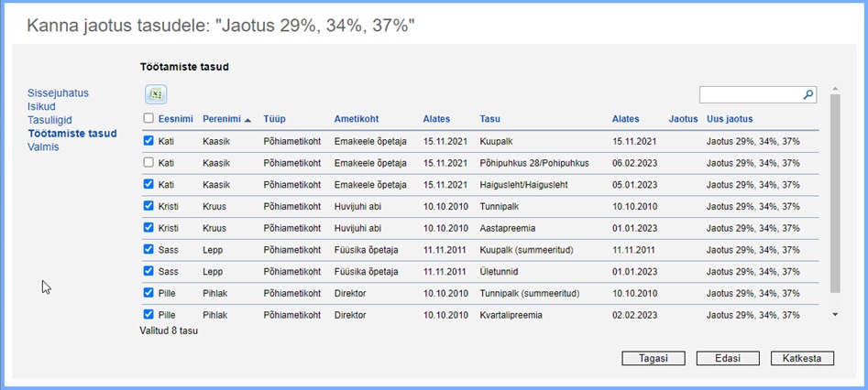The image size is (868, 390).
Task: Cancel the wizard with Katkesta
Action: (x=802, y=358)
